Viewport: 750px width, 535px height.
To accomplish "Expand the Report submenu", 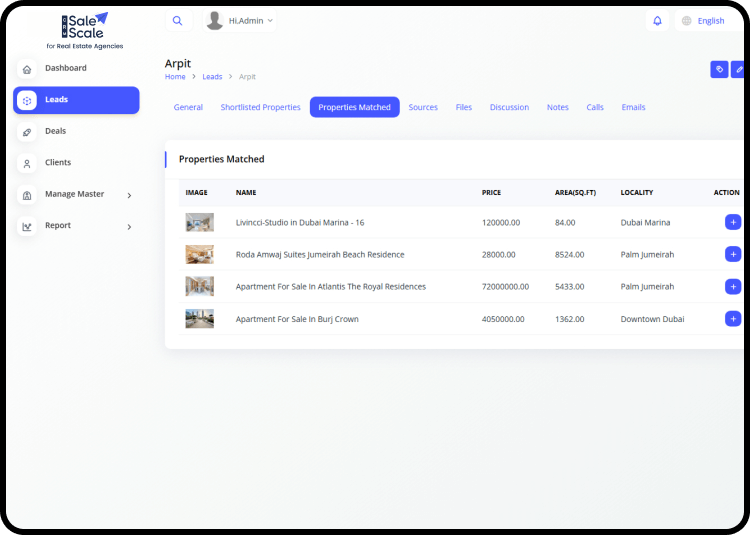I will [x=129, y=227].
